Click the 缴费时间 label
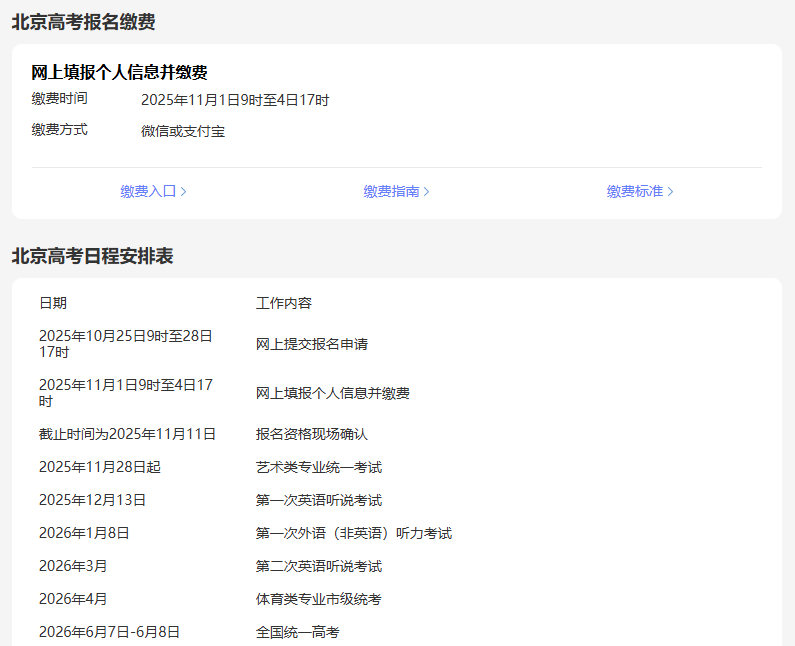 click(x=59, y=99)
